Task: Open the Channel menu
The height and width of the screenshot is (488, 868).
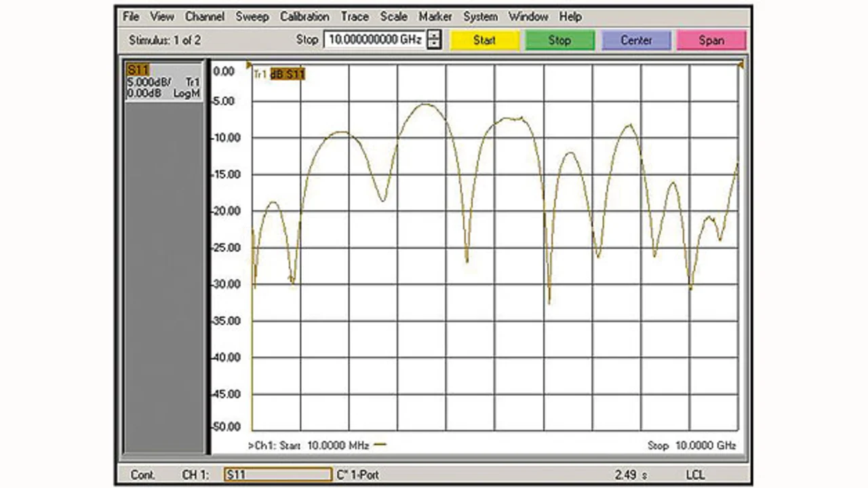Action: point(204,16)
